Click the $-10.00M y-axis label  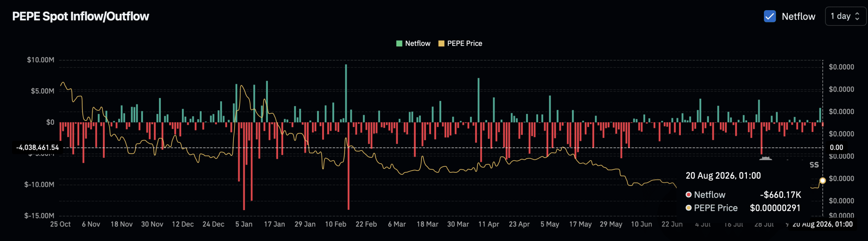[x=39, y=185]
